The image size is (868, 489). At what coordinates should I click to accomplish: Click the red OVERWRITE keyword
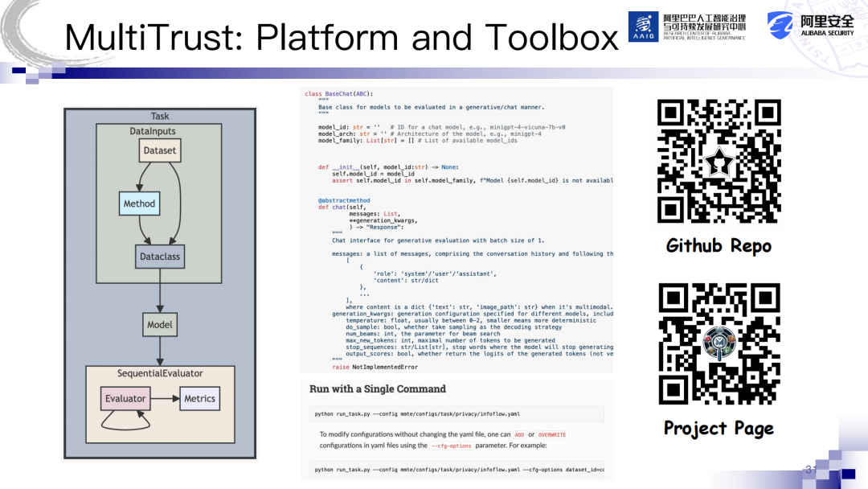click(552, 435)
